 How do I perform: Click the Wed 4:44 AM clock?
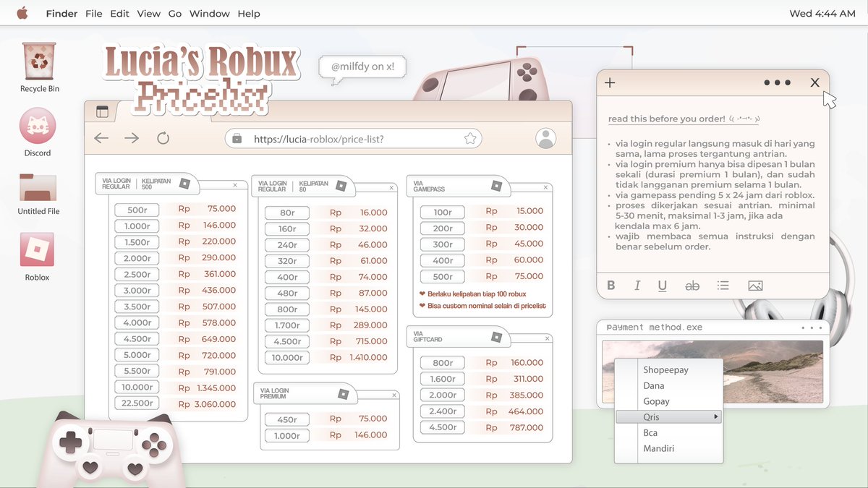pos(822,14)
